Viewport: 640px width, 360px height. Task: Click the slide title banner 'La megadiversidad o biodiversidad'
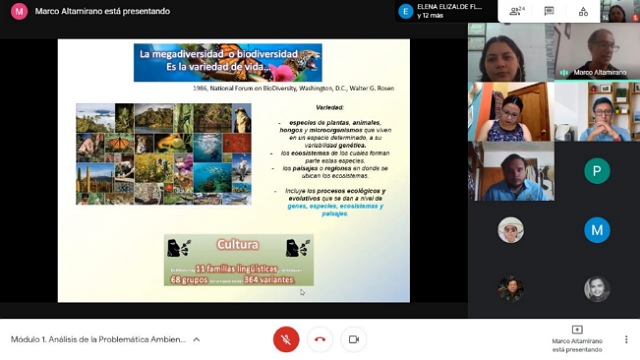(x=228, y=62)
